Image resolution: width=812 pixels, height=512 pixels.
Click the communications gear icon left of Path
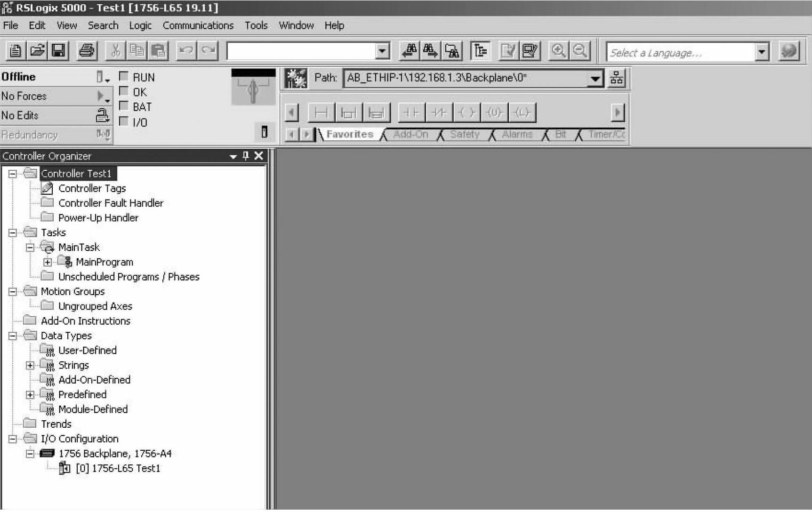296,78
